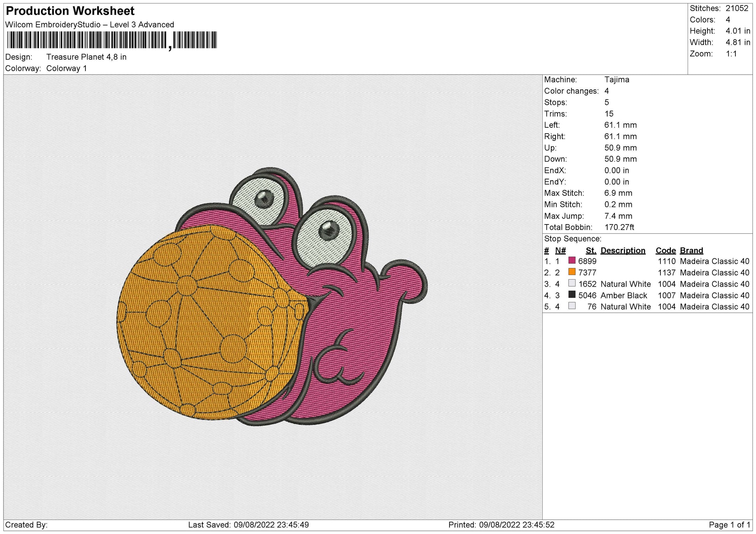Screen dimensions: 756x534
Task: Click the St. column header
Action: [591, 250]
